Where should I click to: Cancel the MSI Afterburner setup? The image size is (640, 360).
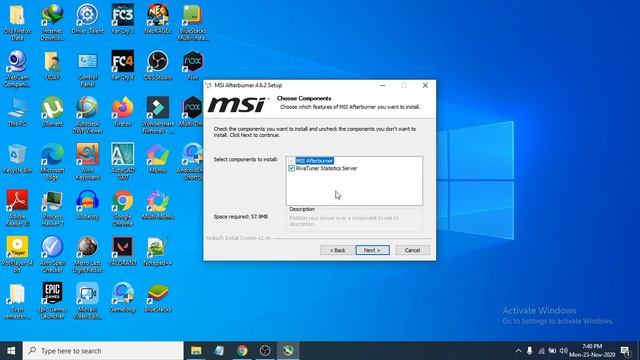pos(412,250)
